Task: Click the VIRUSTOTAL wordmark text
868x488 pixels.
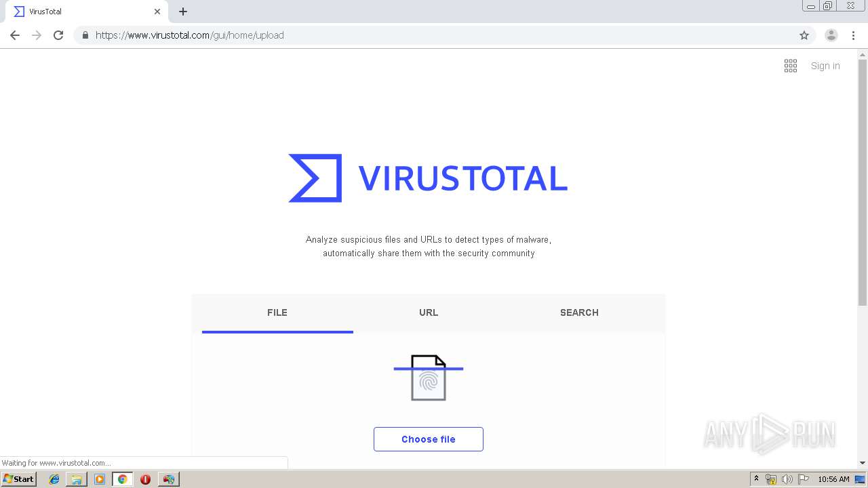Action: 462,178
